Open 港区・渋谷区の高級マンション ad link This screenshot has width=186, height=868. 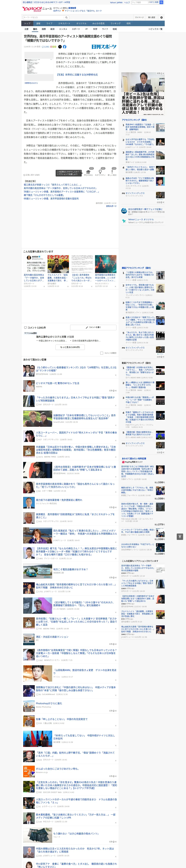pyautogui.click(x=52, y=637)
